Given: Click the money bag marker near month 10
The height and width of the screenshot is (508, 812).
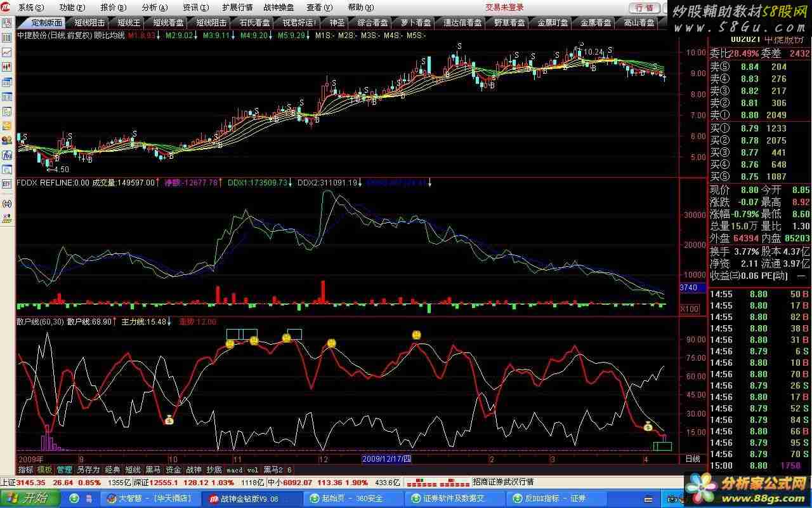Looking at the screenshot, I should [169, 419].
